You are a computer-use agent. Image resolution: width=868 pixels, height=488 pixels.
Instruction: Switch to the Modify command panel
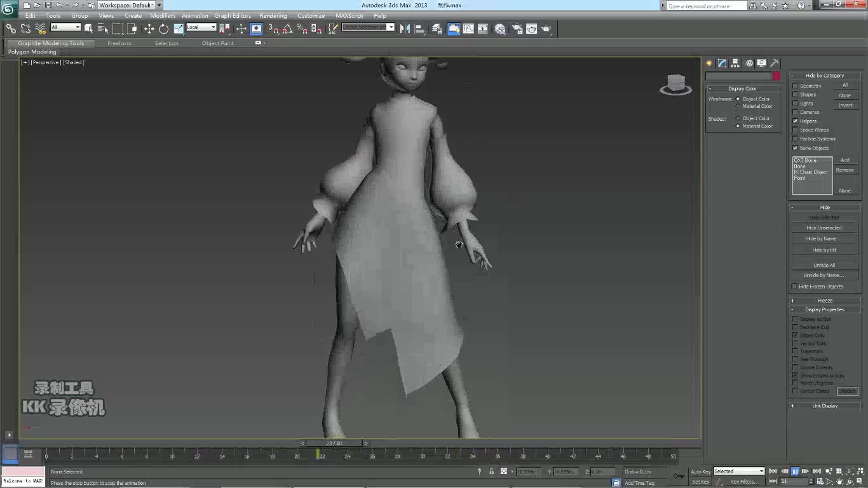click(722, 63)
